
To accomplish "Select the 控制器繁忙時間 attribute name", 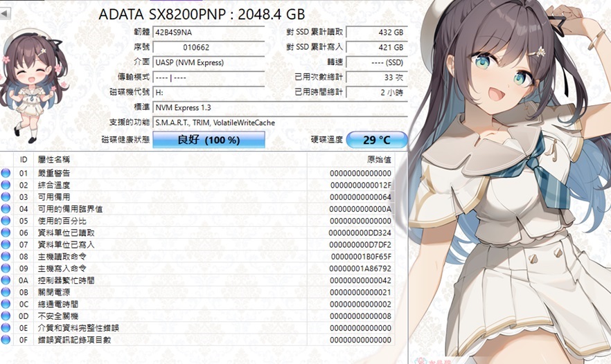I will 67,280.
